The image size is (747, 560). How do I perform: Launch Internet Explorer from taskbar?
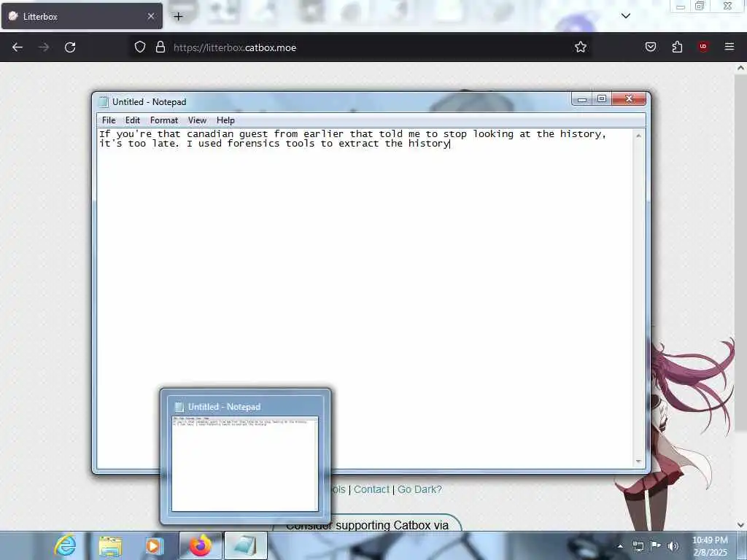65,545
